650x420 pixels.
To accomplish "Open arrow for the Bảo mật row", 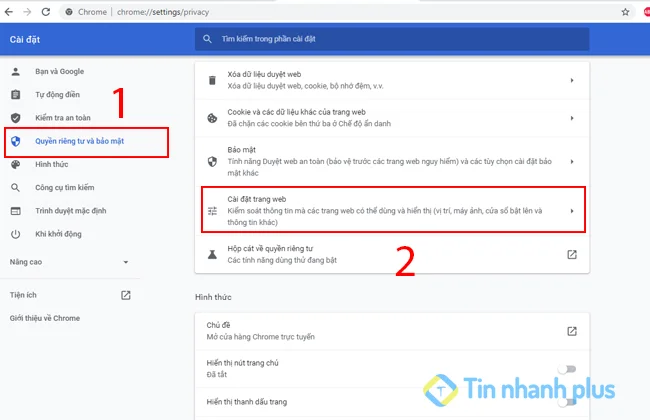I will coord(572,161).
